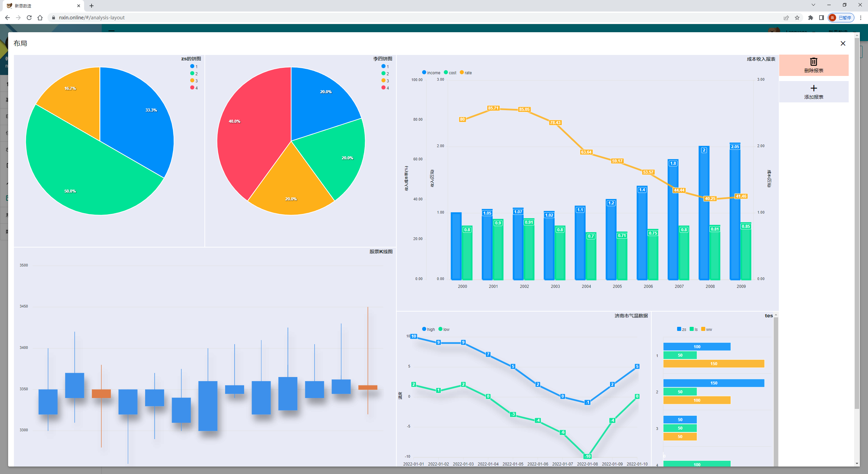Click the trash icon to delete report
868x474 pixels.
[813, 62]
